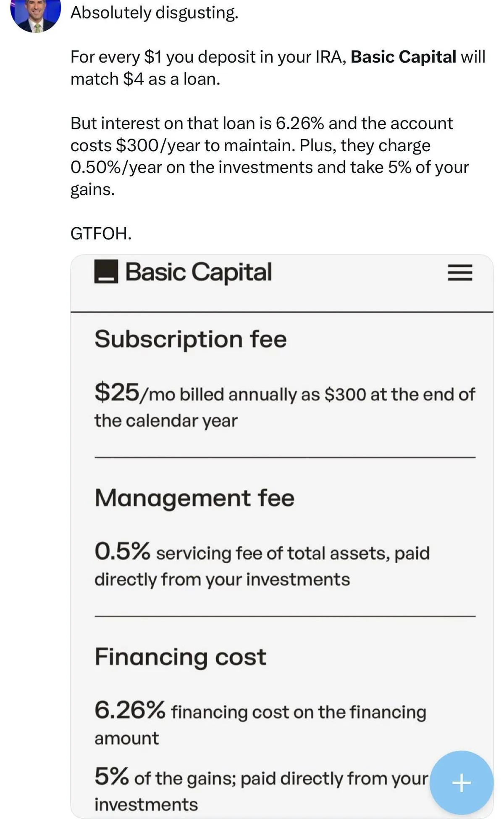Click the black square Basic Capital logo
Screen dimensions: 504x819
[106, 272]
